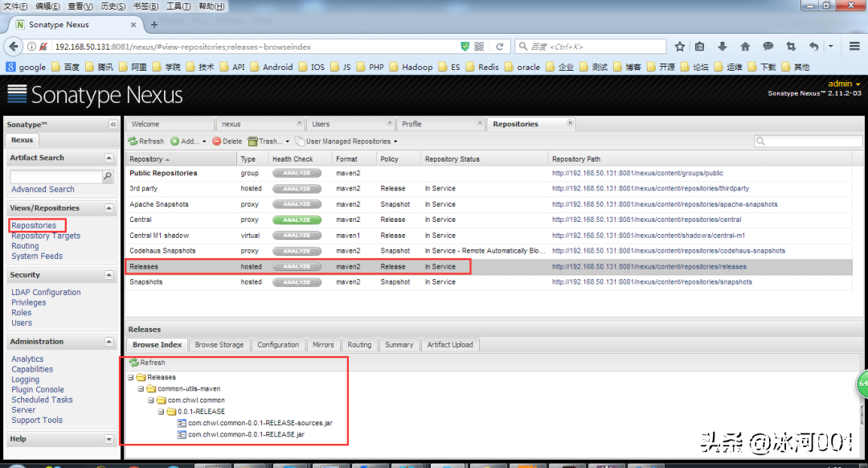This screenshot has width=868, height=468.
Task: Open the Trash dropdown menu
Action: (269, 142)
